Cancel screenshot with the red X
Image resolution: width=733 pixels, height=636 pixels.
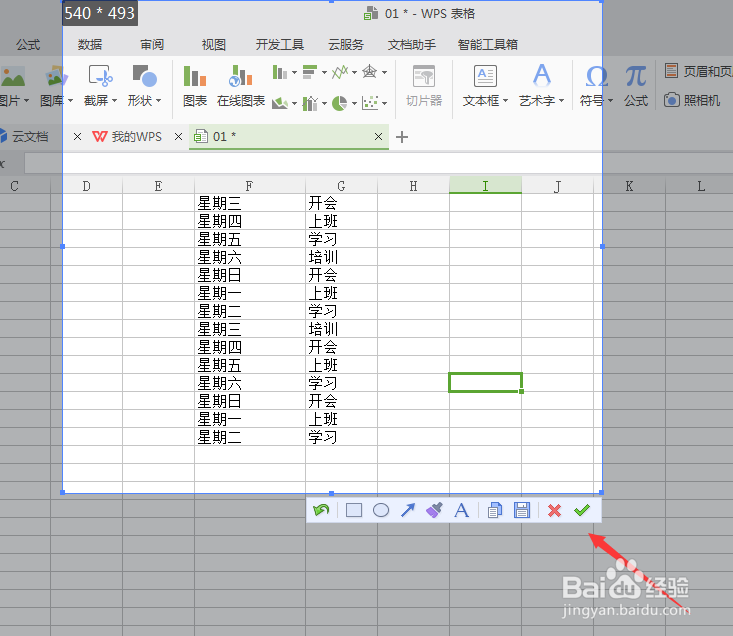tap(554, 510)
